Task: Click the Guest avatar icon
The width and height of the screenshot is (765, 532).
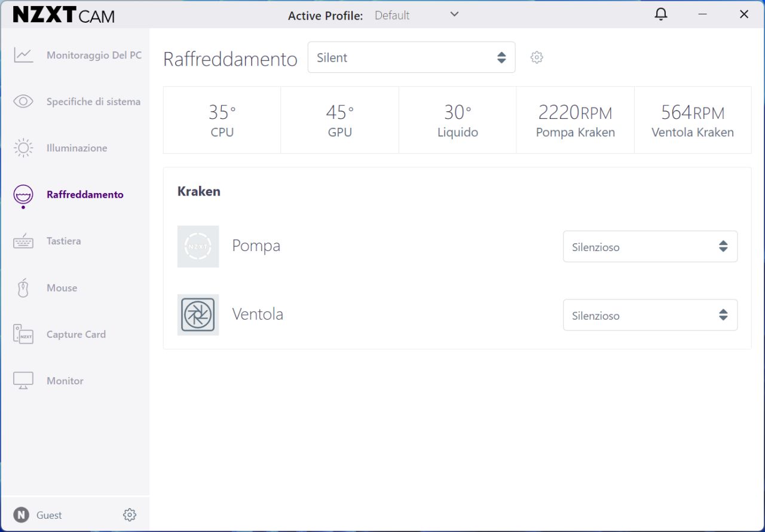Action: pos(22,515)
